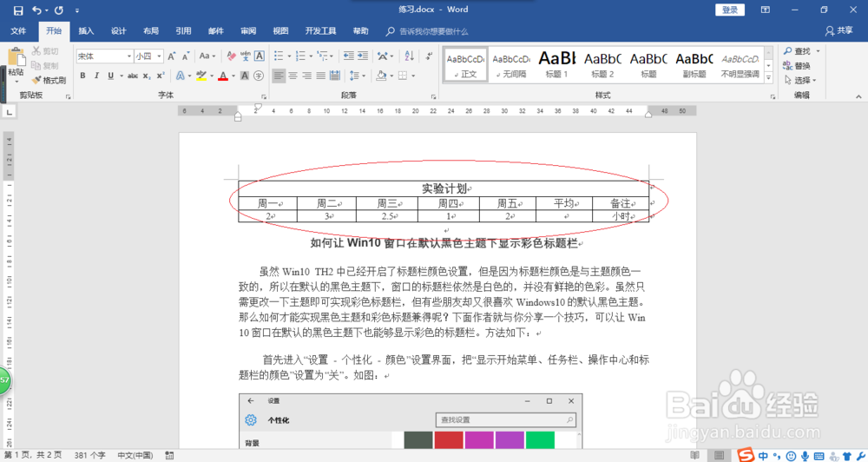Viewport: 868px width, 462px height.
Task: Center align the text
Action: [x=293, y=76]
